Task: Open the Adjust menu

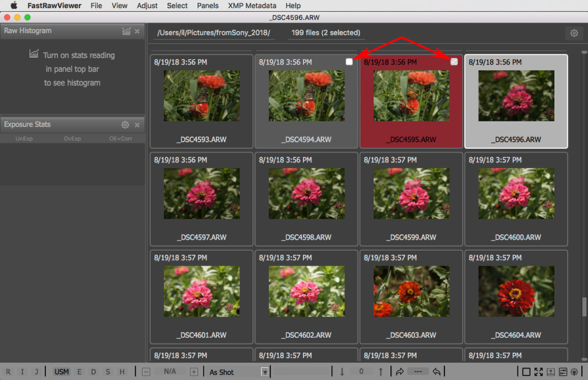Action: tap(147, 5)
